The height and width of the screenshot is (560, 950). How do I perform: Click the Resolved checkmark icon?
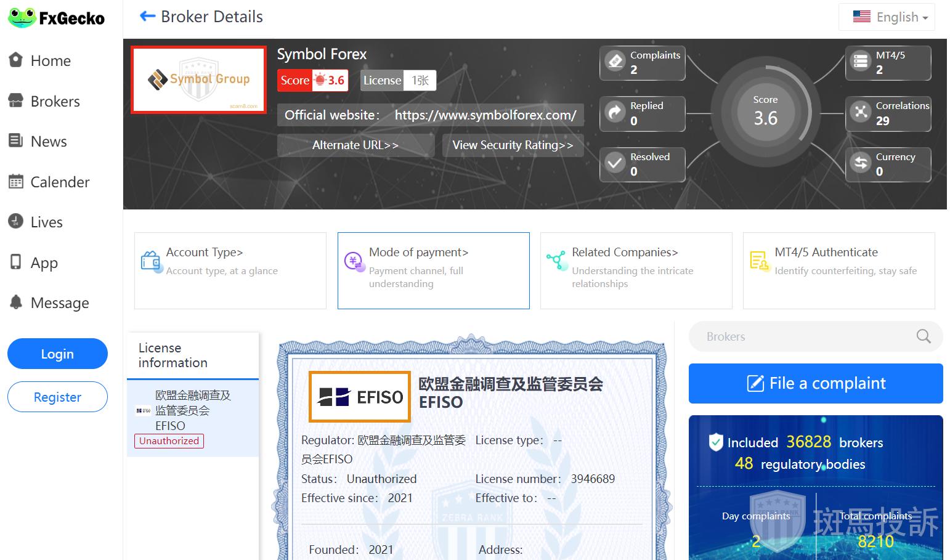coord(615,163)
